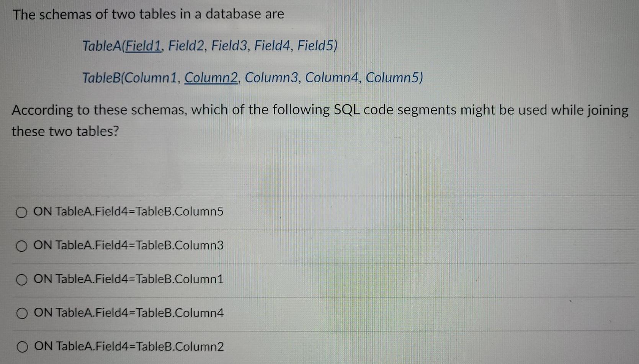Click the TableA schema text

pyautogui.click(x=209, y=46)
